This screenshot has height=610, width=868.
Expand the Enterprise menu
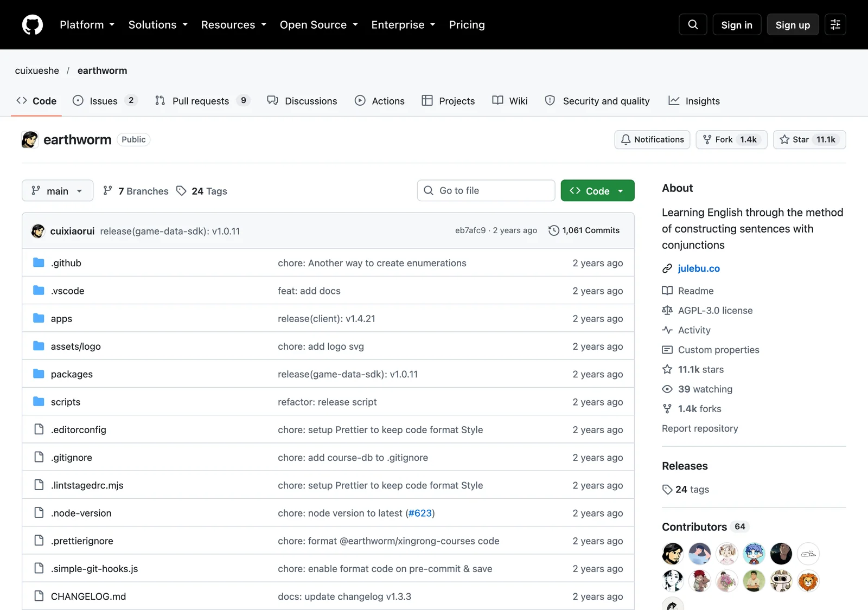(404, 25)
